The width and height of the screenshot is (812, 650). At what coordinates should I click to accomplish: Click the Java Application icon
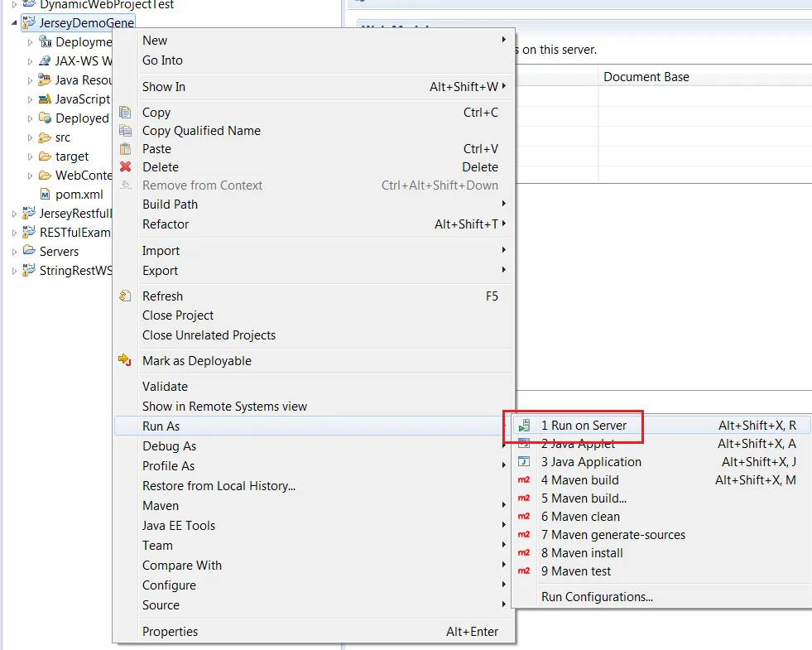tap(524, 461)
